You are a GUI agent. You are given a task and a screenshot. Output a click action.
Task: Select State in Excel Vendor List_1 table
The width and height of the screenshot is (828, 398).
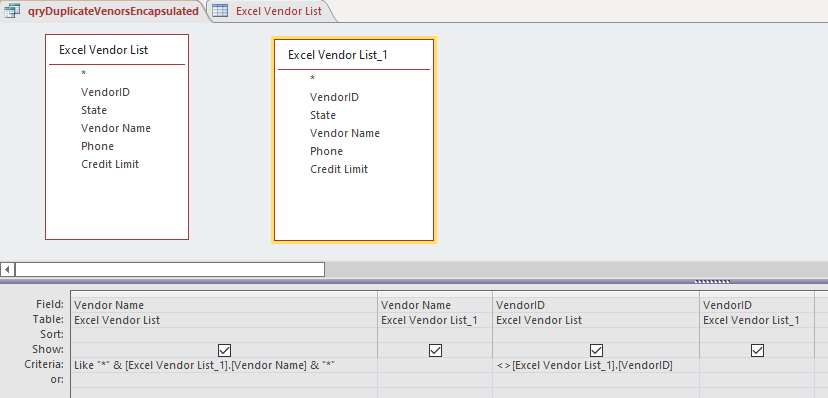click(x=323, y=115)
